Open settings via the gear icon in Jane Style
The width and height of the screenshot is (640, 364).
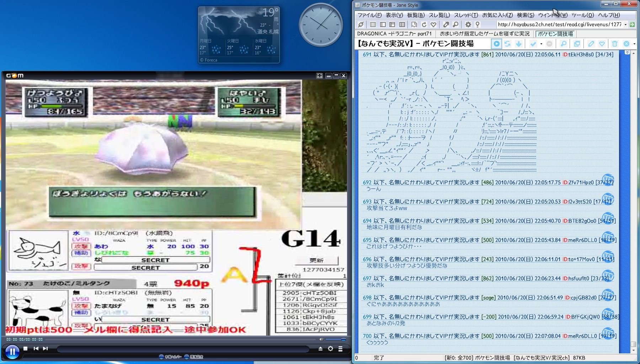point(468,25)
